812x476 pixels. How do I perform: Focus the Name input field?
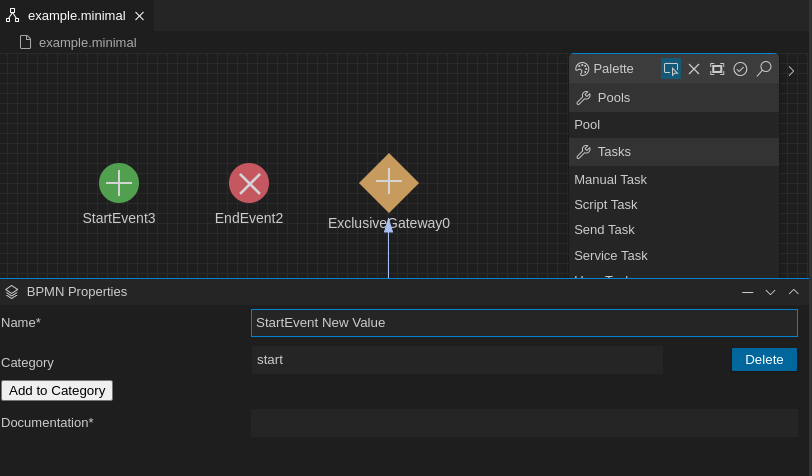click(x=524, y=323)
